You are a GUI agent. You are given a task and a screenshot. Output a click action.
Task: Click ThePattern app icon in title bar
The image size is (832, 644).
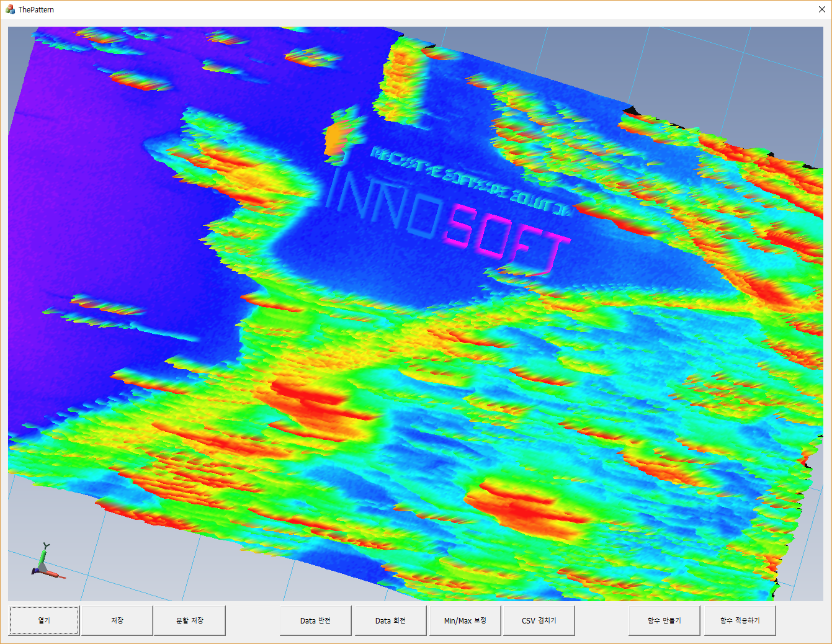(10, 9)
